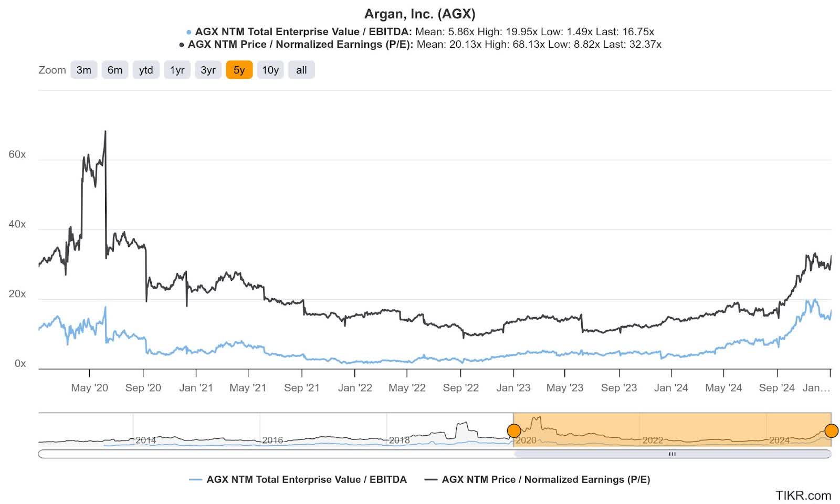Select the all zoom range

pyautogui.click(x=301, y=69)
